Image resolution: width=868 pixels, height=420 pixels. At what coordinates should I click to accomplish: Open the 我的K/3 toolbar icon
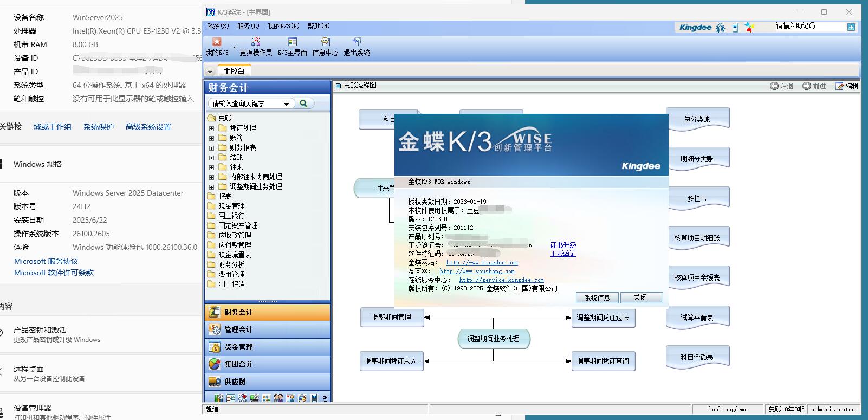[x=217, y=47]
